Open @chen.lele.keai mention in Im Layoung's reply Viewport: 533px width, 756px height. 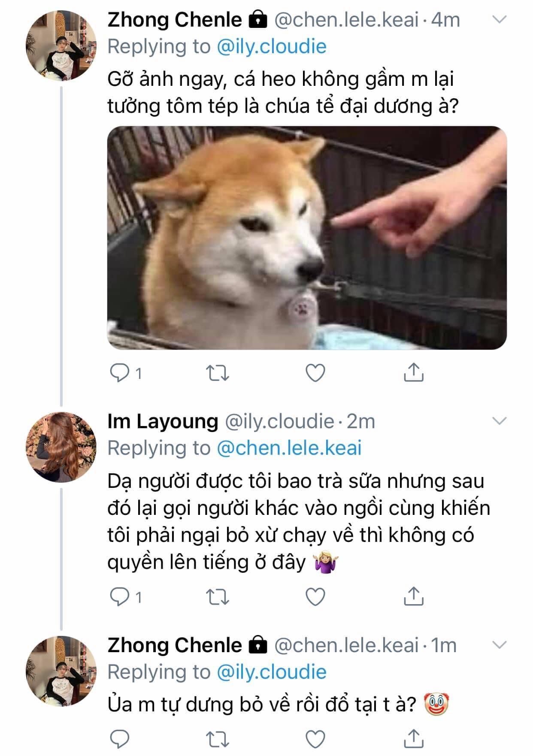point(289,448)
